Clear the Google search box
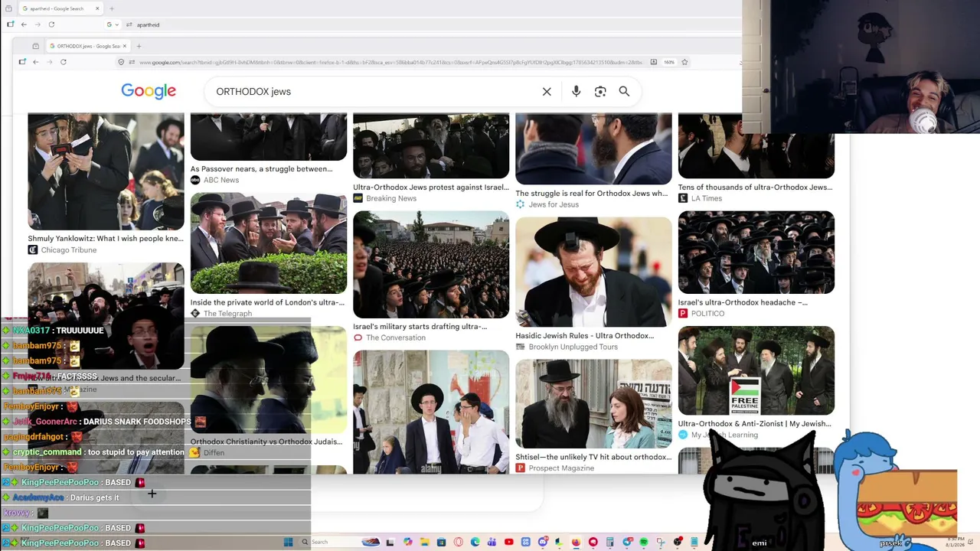 point(547,92)
